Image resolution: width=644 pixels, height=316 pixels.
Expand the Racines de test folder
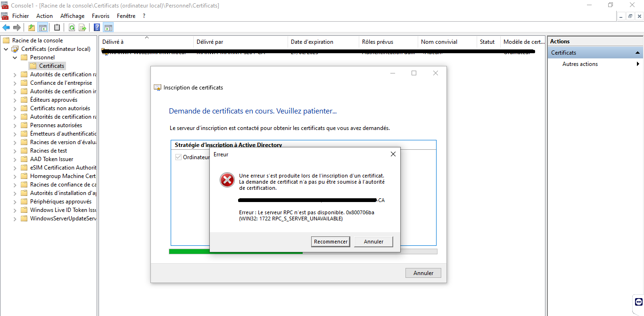pos(15,150)
